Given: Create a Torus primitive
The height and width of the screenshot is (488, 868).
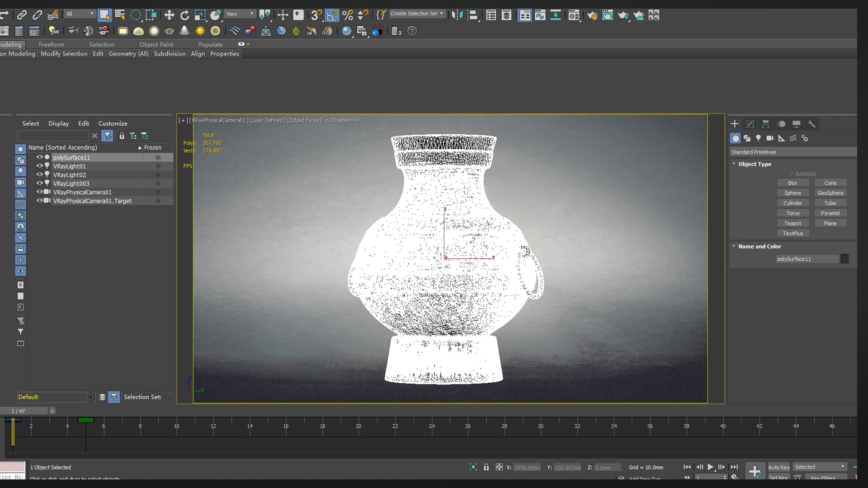Looking at the screenshot, I should (793, 213).
